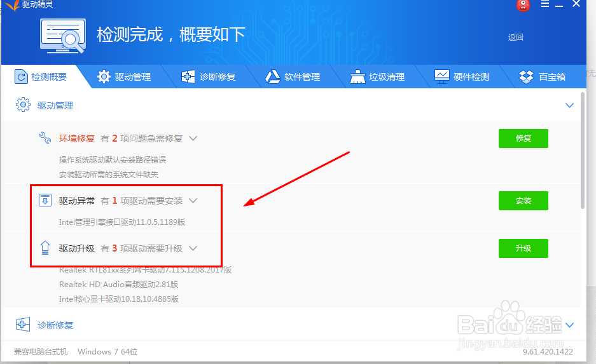Click the 驱动升级 label
This screenshot has height=364, width=596.
pos(77,248)
